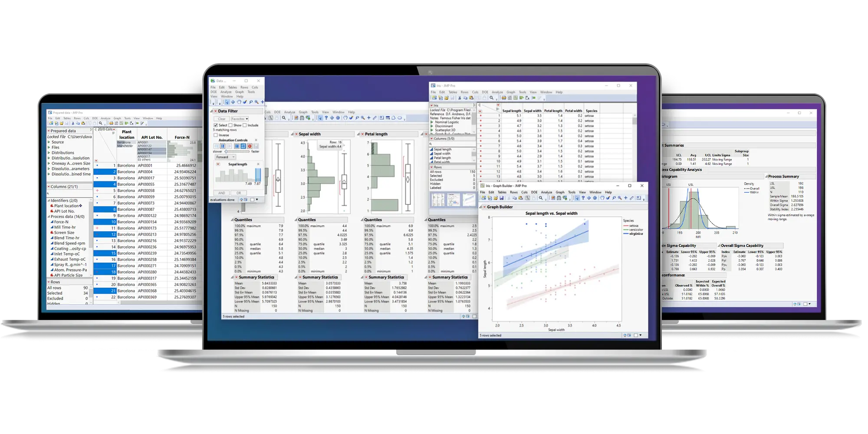The width and height of the screenshot is (868, 434).
Task: Open the Favorites dropdown in Data Filter
Action: tap(240, 118)
